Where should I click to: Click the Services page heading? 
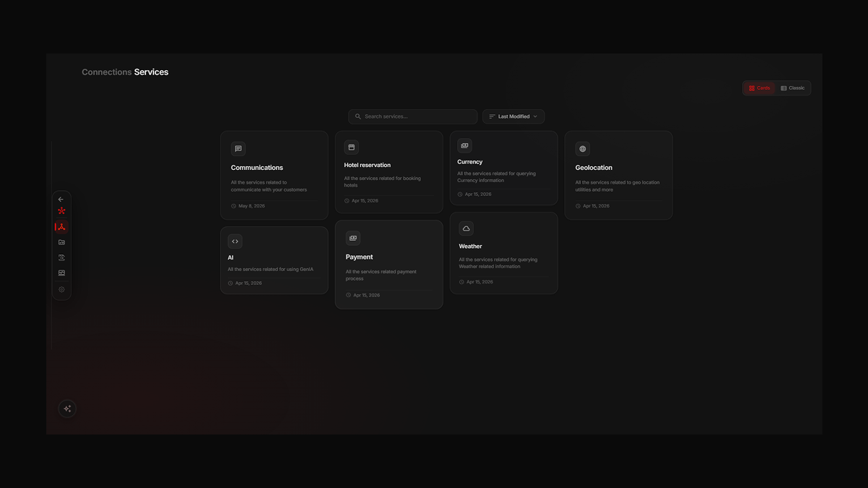151,72
